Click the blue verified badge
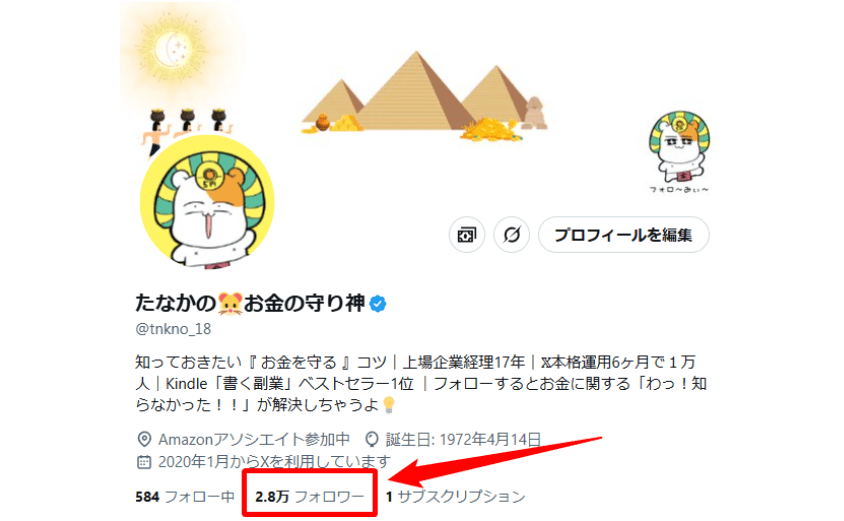 tap(378, 304)
